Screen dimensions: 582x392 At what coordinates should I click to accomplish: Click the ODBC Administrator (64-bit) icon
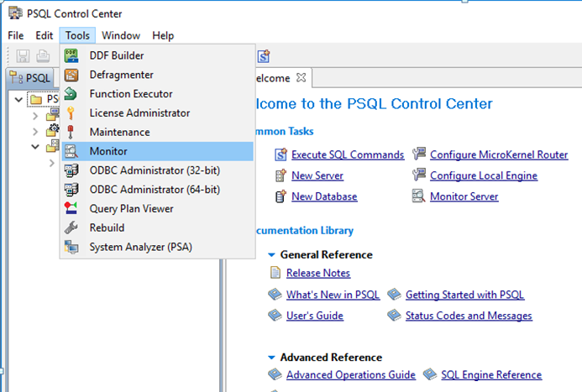pyautogui.click(x=71, y=190)
